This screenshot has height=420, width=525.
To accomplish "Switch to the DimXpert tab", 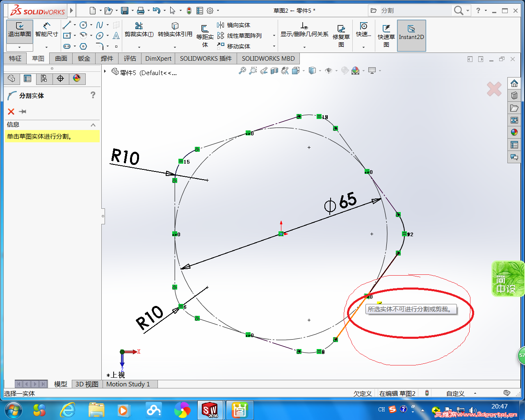I will [x=158, y=59].
